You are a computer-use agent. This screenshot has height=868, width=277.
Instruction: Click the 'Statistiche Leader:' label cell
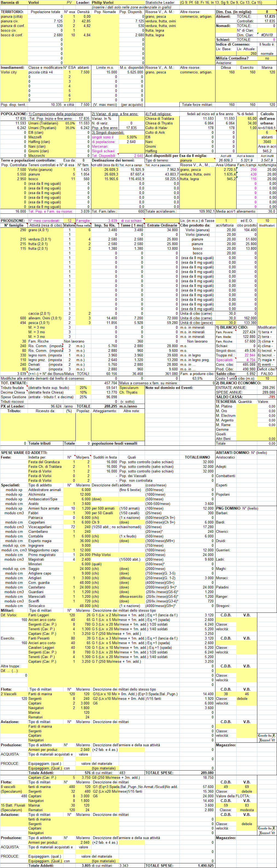tap(160, 2)
